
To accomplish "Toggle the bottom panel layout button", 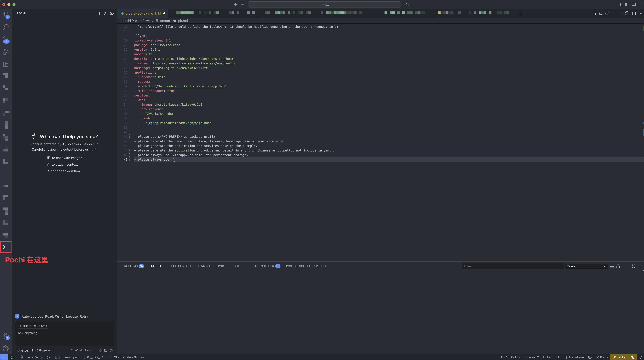I will [x=634, y=4].
